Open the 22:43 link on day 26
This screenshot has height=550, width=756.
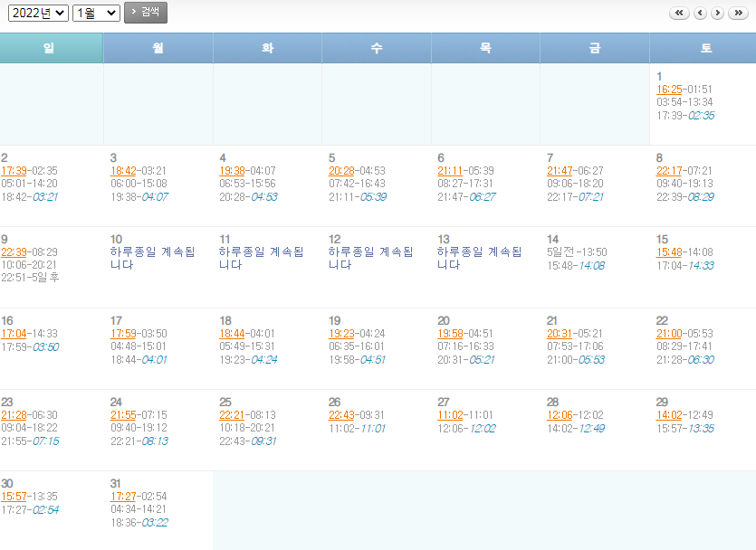click(x=342, y=415)
